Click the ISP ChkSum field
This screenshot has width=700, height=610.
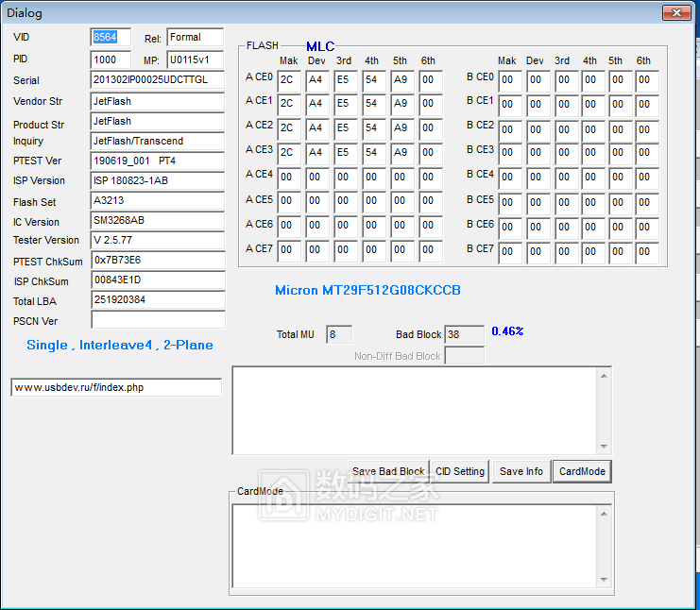click(x=158, y=280)
